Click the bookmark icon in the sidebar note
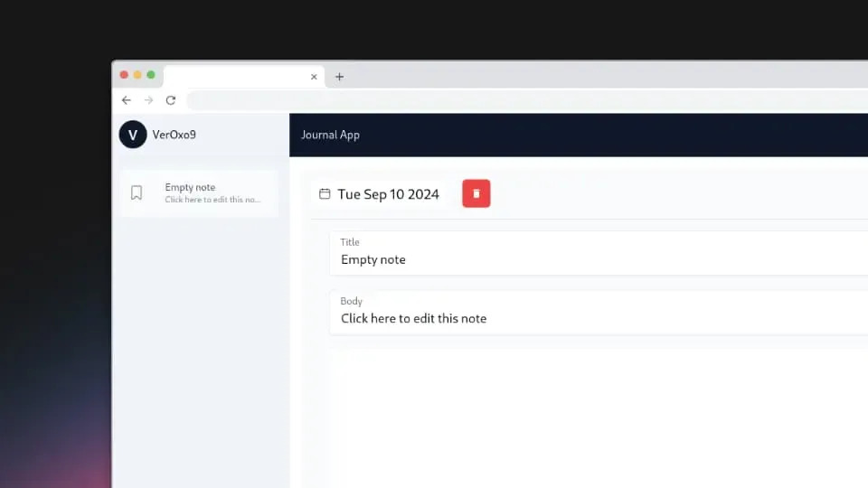 (137, 192)
